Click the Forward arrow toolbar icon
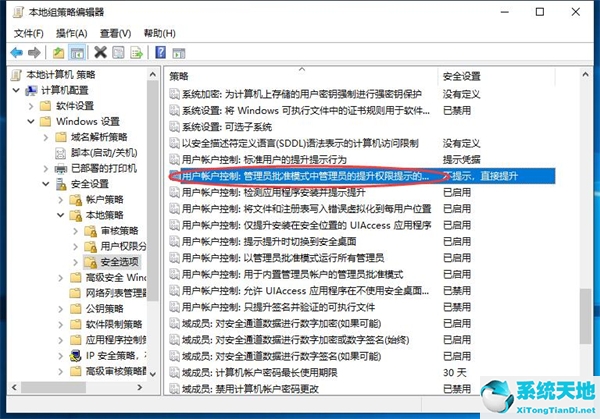Viewport: 600px width, 419px height. coord(34,52)
